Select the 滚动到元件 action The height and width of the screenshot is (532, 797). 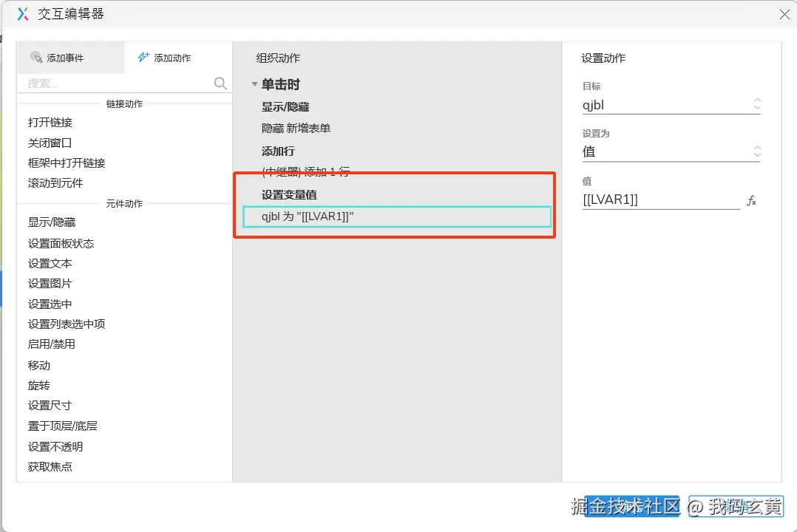[55, 183]
